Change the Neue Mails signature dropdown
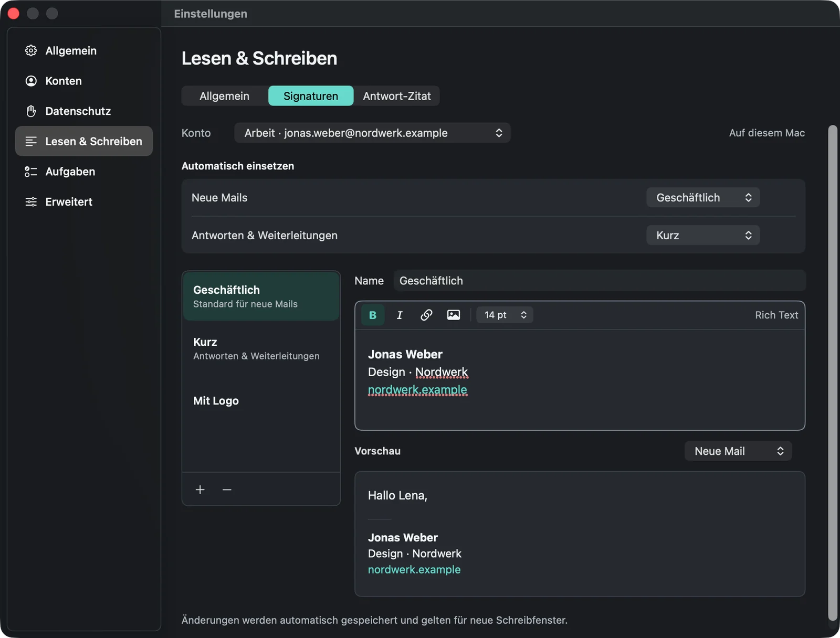 [x=703, y=197]
